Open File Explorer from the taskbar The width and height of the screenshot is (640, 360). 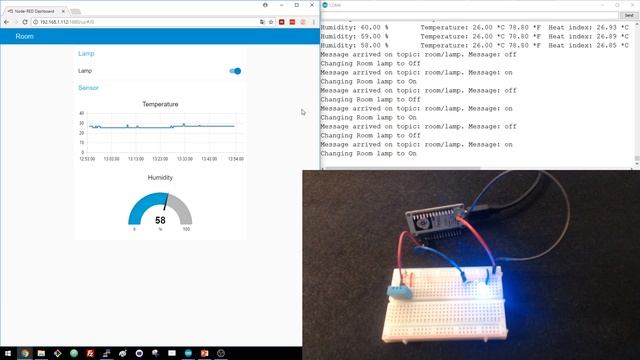coord(41,353)
